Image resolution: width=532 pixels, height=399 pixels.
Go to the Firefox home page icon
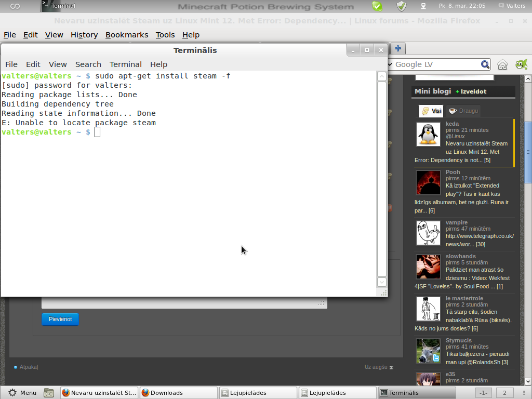click(502, 64)
